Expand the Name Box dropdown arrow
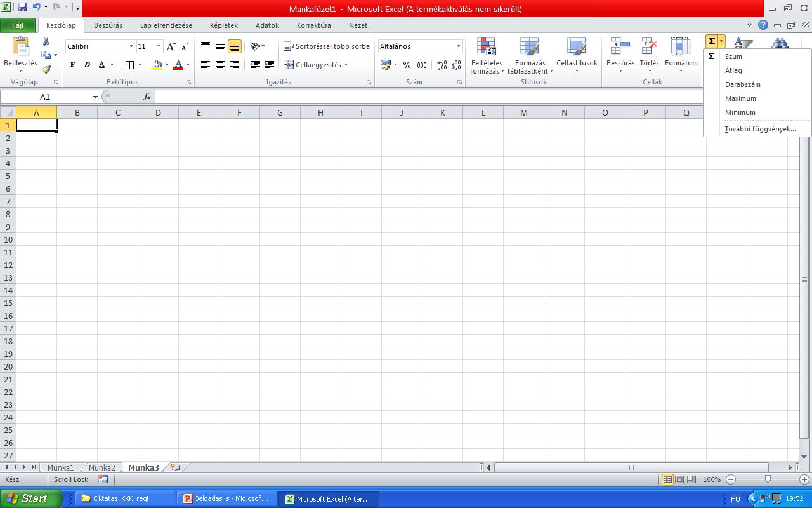Image resolution: width=812 pixels, height=508 pixels. pos(96,97)
